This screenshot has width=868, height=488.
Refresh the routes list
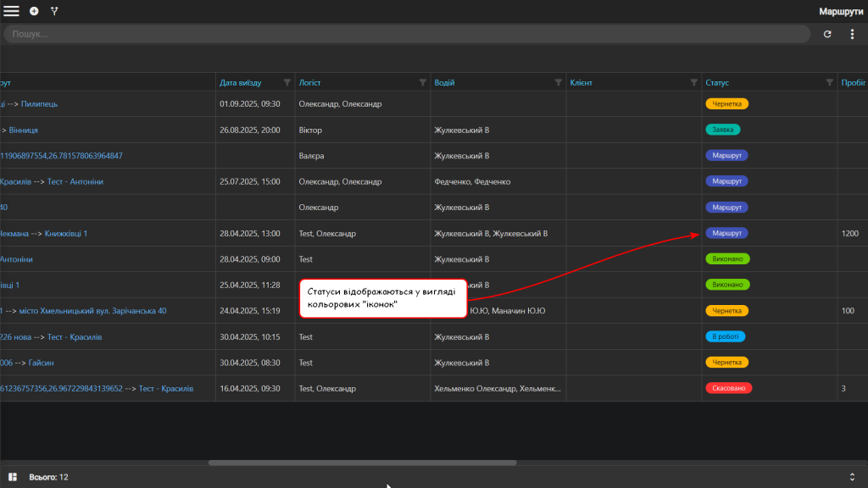coord(827,34)
